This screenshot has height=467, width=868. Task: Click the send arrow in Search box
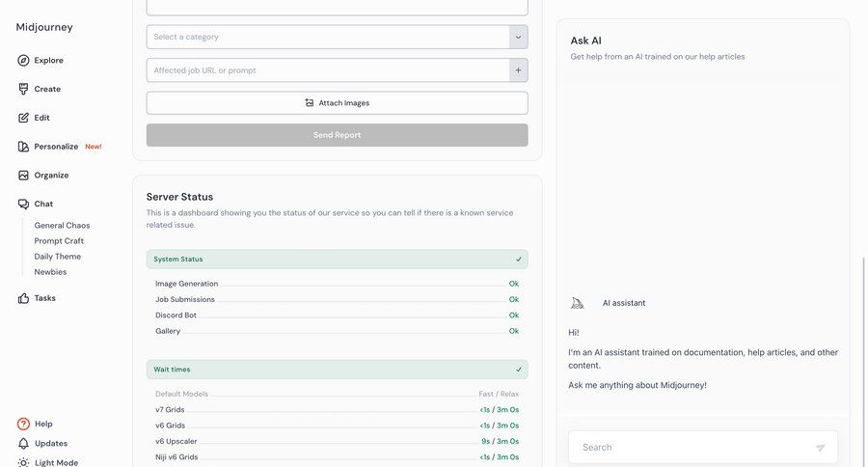(821, 448)
